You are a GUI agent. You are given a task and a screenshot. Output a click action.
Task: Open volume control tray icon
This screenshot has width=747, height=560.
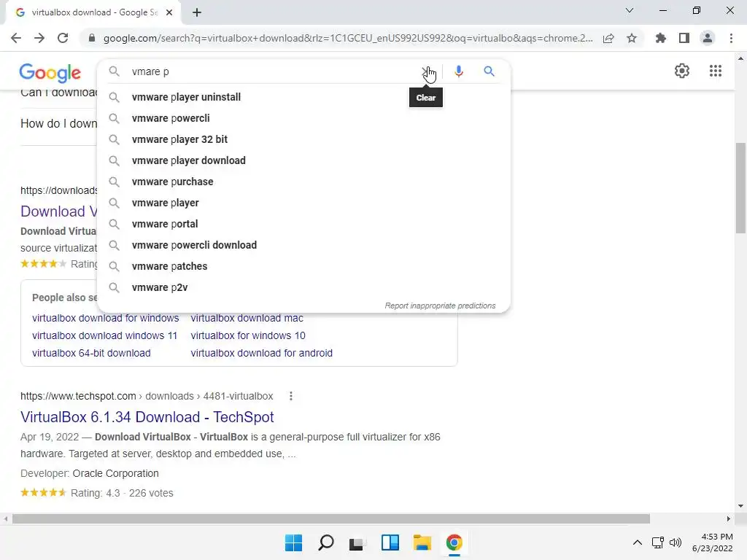[x=676, y=542]
